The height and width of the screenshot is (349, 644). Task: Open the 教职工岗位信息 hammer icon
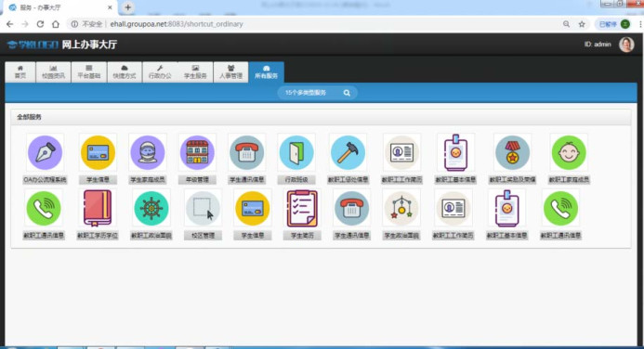click(348, 152)
